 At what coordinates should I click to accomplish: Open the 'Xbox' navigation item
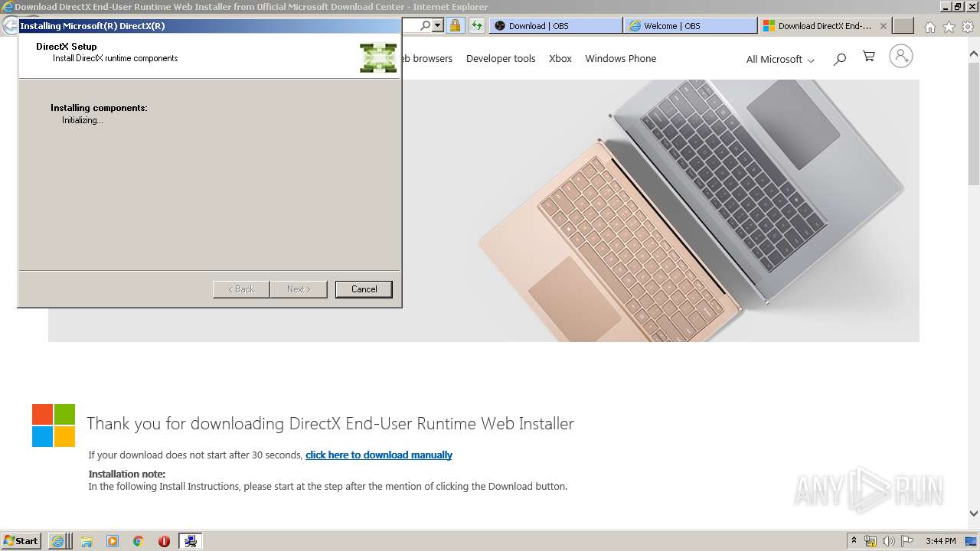[560, 58]
